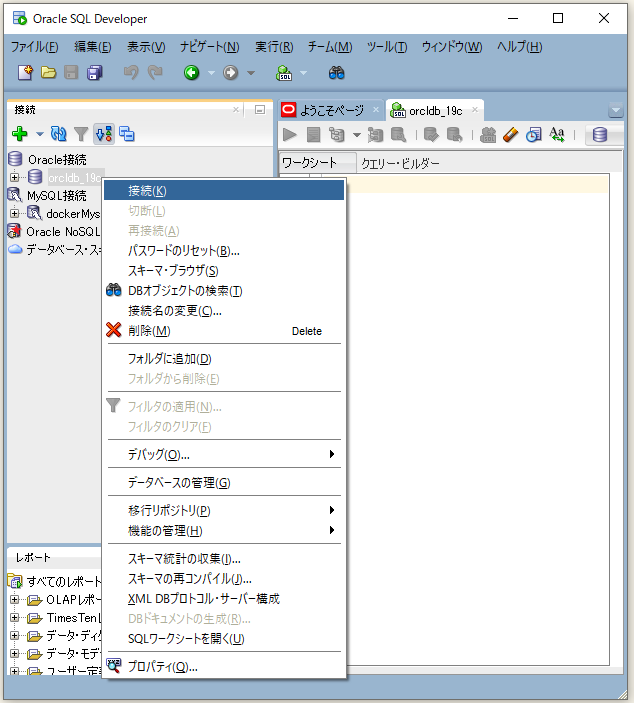
Task: Click the Save All icon
Action: (95, 73)
